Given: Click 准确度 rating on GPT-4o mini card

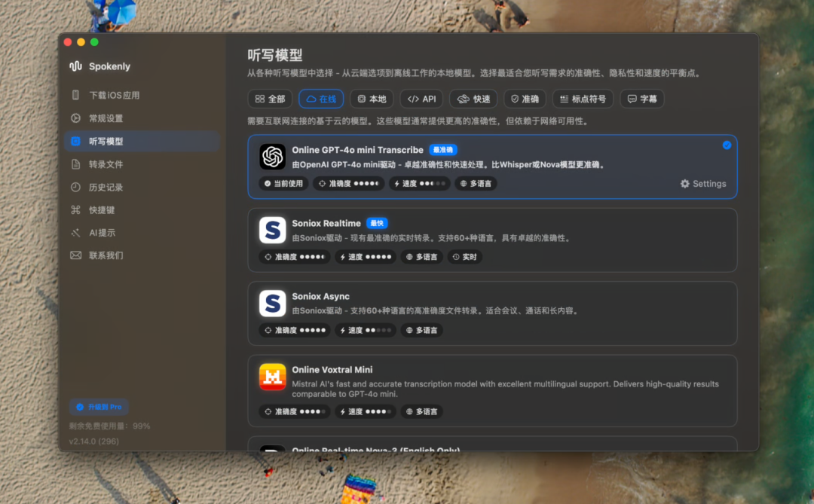Looking at the screenshot, I should pos(348,183).
